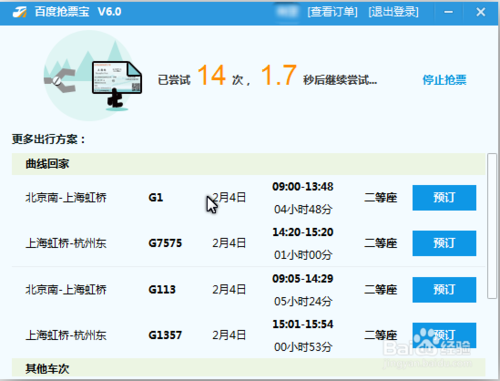Image resolution: width=500 pixels, height=381 pixels.
Task: Click 上海虹桥-杭州东 route in G1357 row
Action: pyautogui.click(x=66, y=335)
